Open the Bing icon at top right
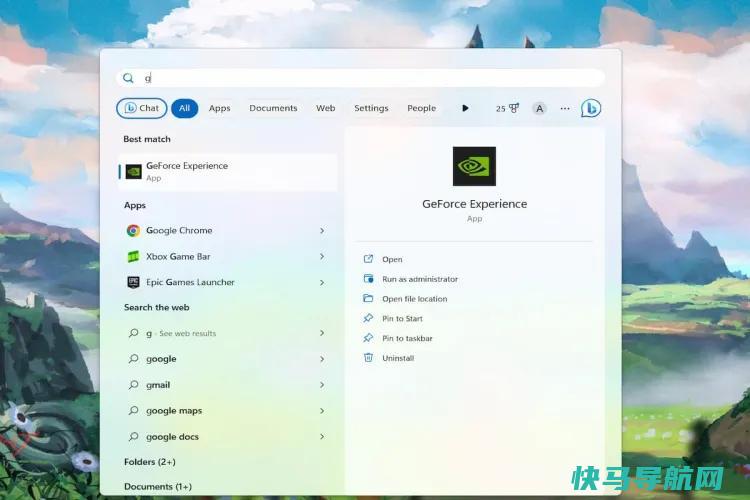The height and width of the screenshot is (500, 750). click(591, 108)
